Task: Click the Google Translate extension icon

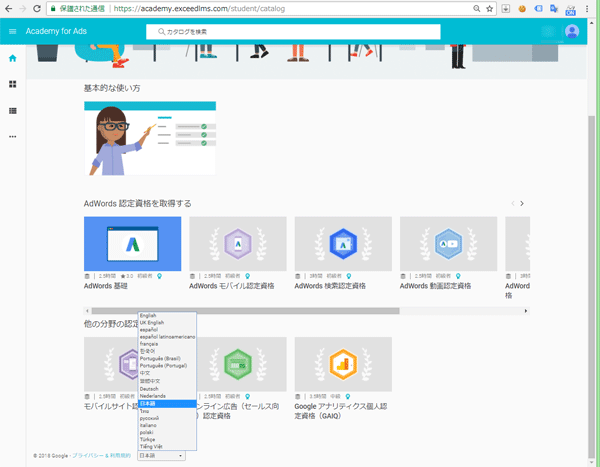Action: click(x=554, y=8)
